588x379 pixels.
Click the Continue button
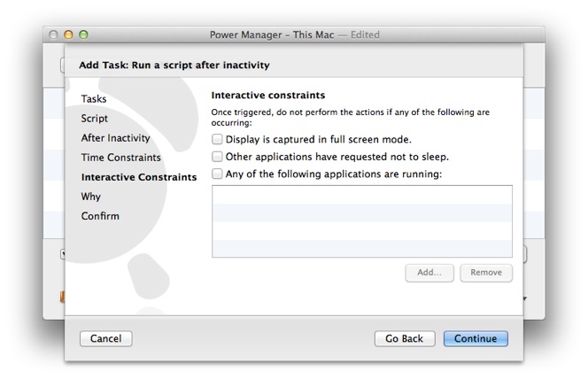[476, 338]
